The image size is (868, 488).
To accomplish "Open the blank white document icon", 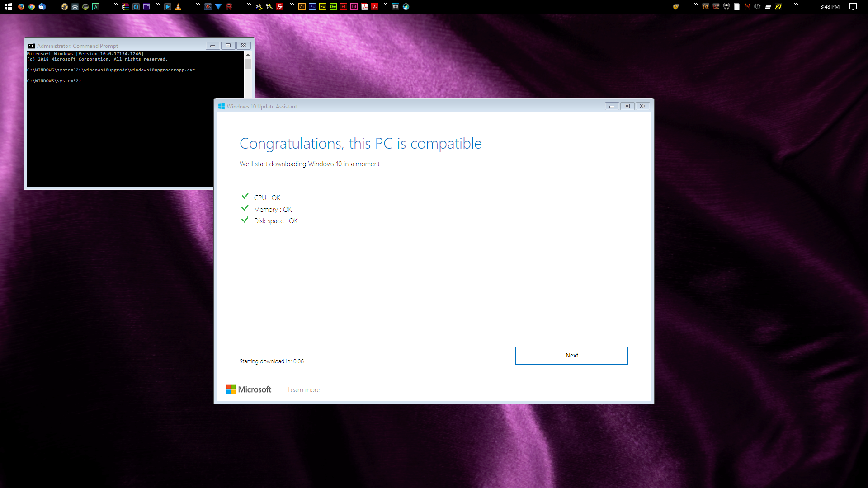I will (737, 7).
